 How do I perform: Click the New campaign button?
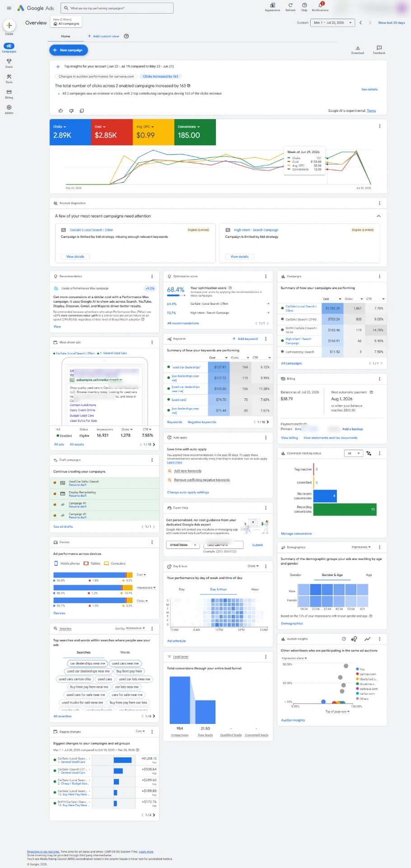pos(68,50)
